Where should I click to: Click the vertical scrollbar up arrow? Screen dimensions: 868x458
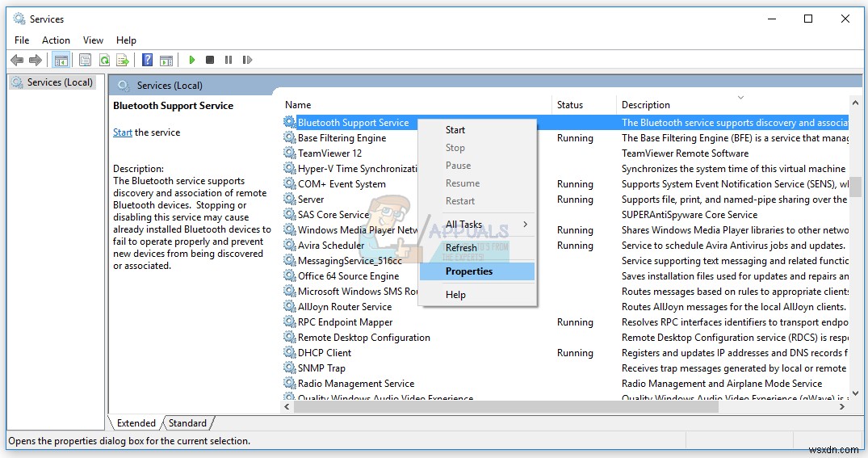pyautogui.click(x=855, y=103)
